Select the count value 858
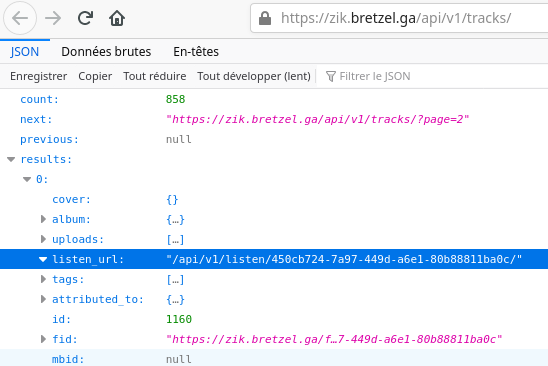The width and height of the screenshot is (548, 366). [x=175, y=99]
